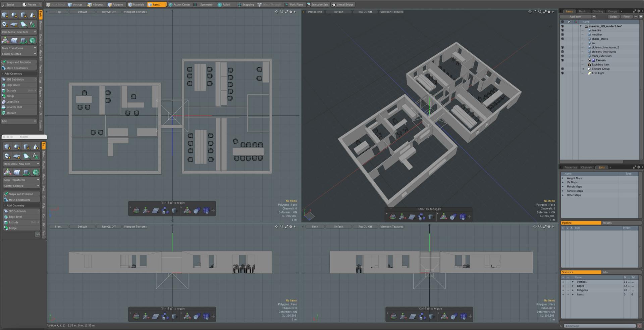Open the Materials selection mode
This screenshot has width=644, height=330.
[x=136, y=5]
